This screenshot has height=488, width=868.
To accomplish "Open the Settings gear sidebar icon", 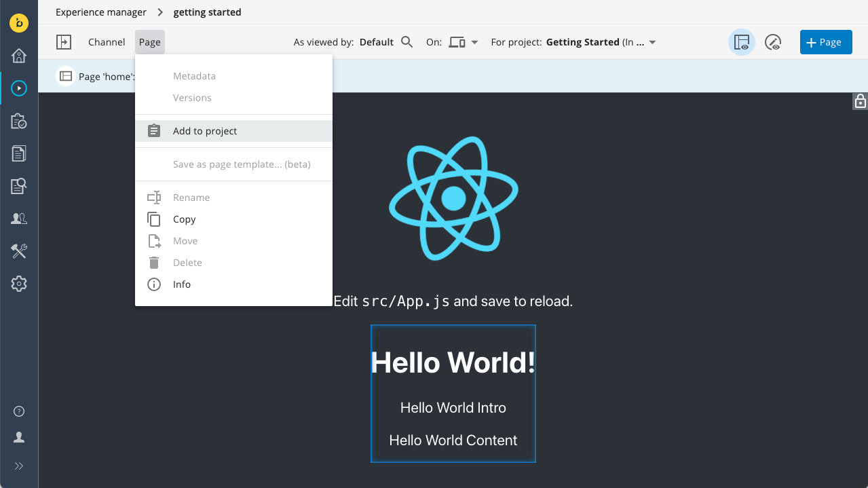I will [x=19, y=284].
